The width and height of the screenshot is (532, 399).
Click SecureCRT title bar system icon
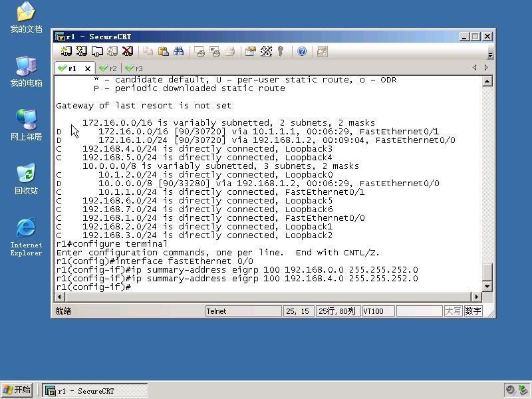coord(60,37)
